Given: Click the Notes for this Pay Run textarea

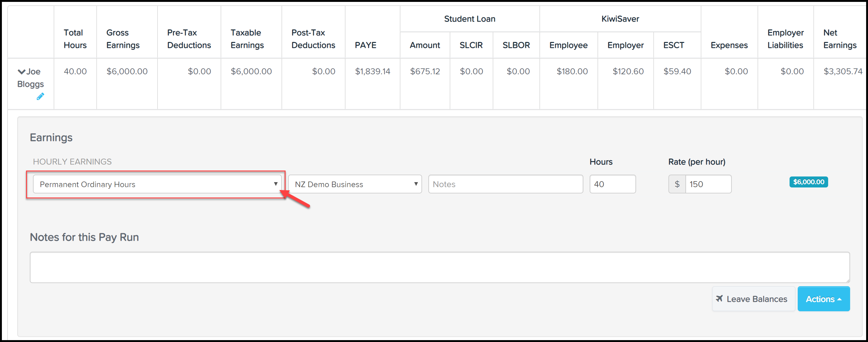Looking at the screenshot, I should (x=439, y=267).
